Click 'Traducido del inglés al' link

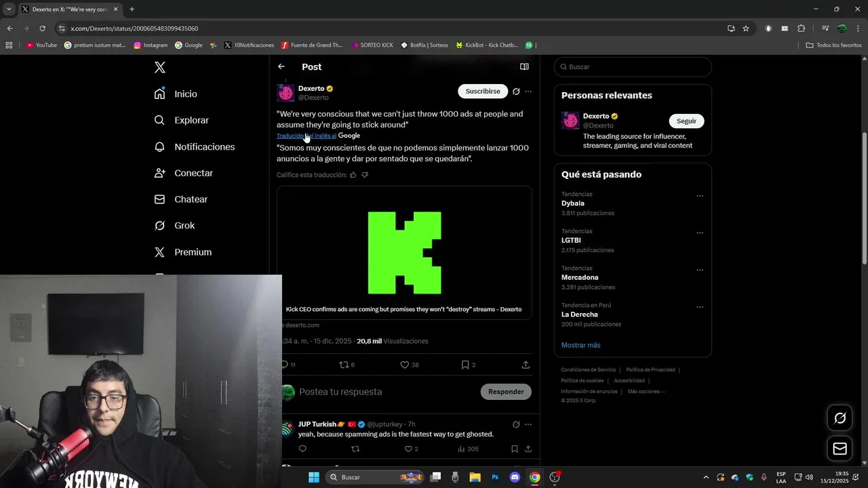[306, 136]
